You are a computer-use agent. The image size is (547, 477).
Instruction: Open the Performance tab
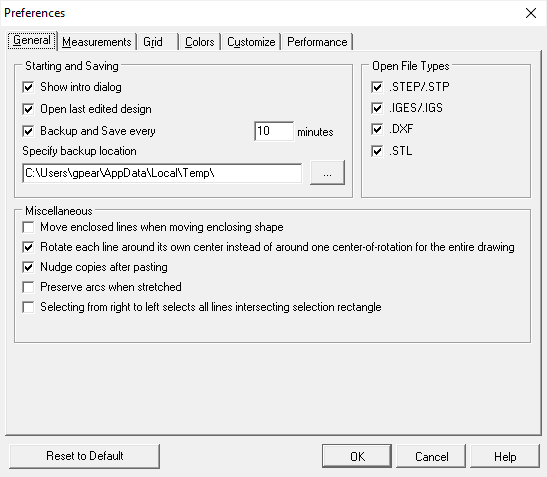[317, 42]
